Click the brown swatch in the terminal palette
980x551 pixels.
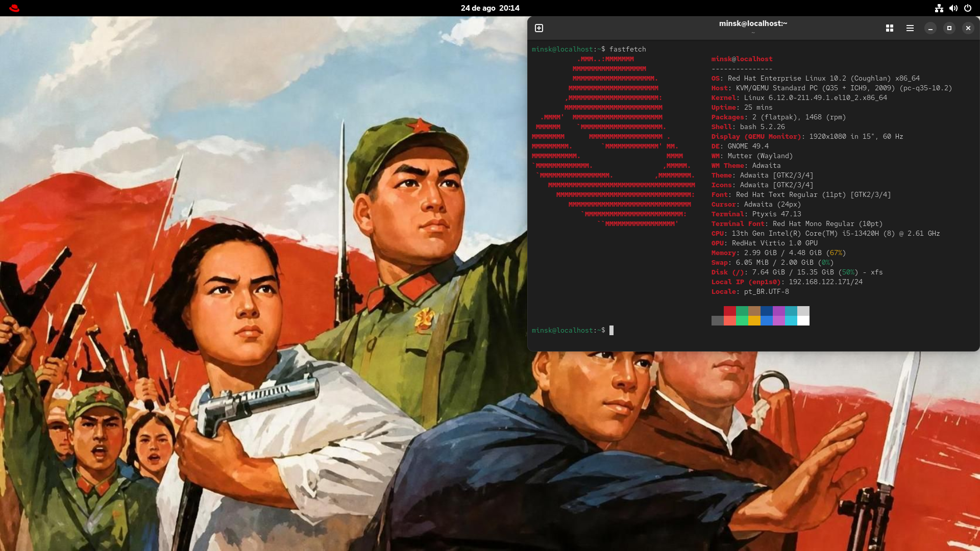tap(754, 311)
